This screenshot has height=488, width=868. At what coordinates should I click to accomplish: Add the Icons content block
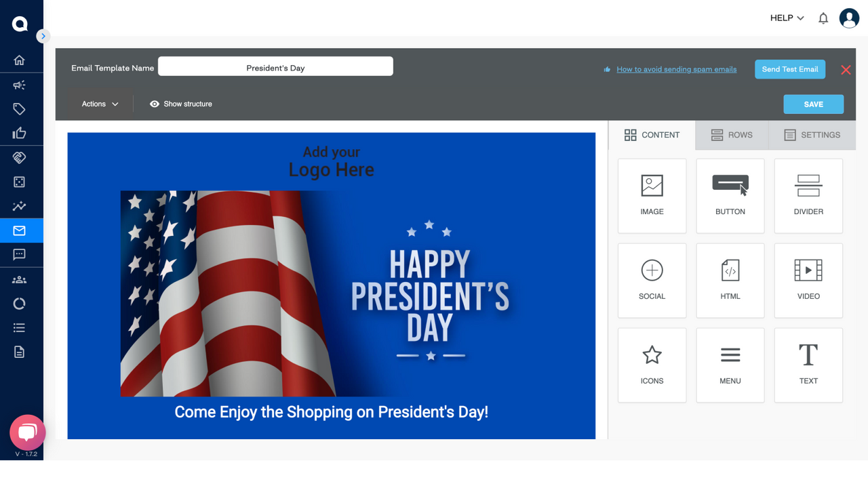coord(652,365)
